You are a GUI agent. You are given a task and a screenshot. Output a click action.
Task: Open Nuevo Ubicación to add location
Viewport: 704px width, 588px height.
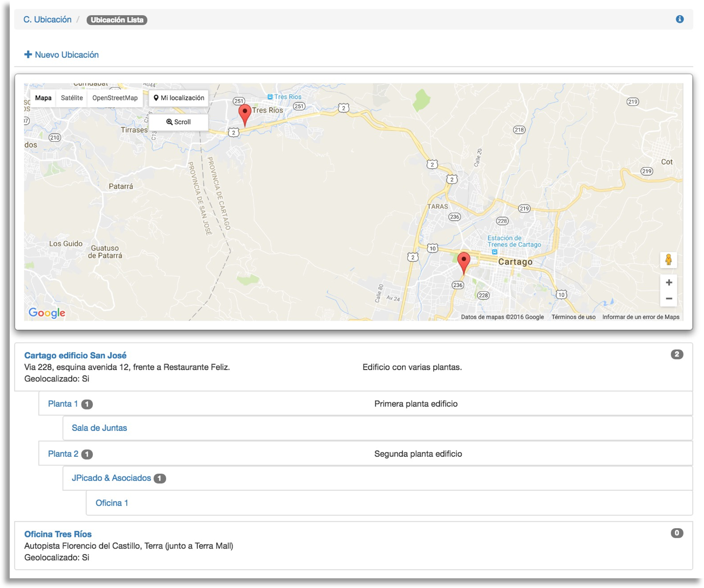coord(61,54)
